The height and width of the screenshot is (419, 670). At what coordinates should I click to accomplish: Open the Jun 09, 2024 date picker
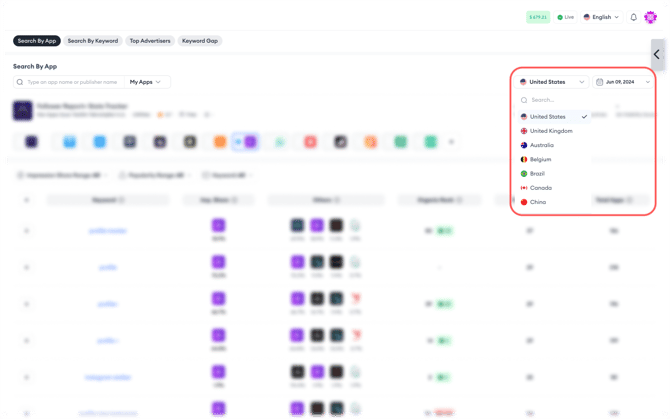[622, 82]
